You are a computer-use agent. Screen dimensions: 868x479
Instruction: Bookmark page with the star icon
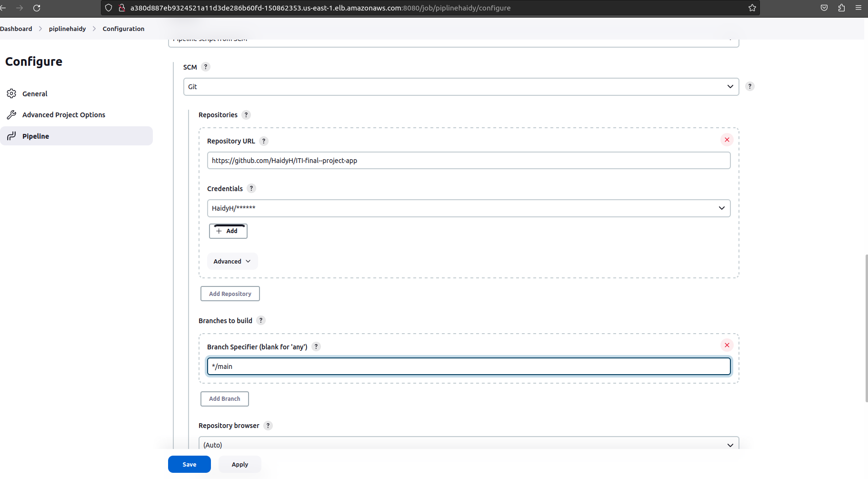(x=752, y=8)
